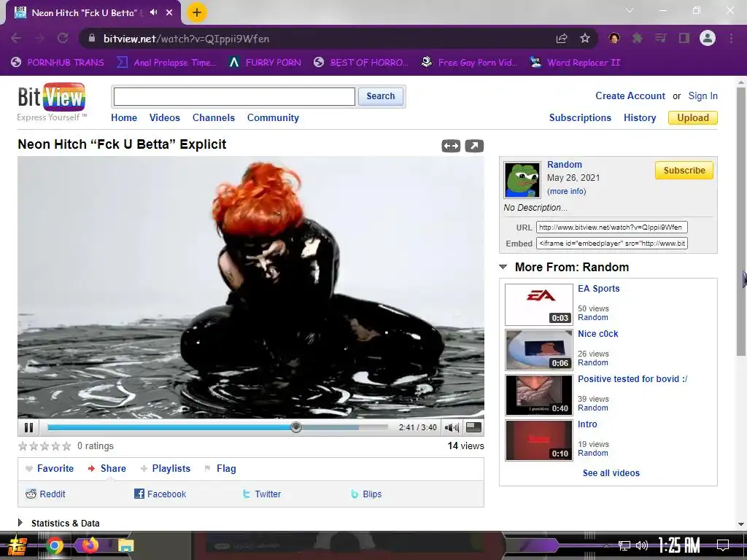Viewport: 747px width, 560px height.
Task: Open the Chrome three-dot menu
Action: click(x=731, y=38)
